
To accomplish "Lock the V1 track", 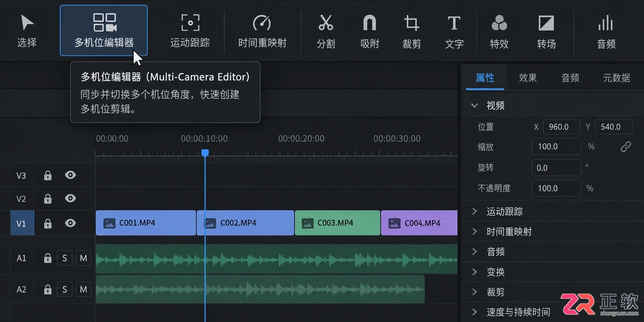I will (48, 223).
